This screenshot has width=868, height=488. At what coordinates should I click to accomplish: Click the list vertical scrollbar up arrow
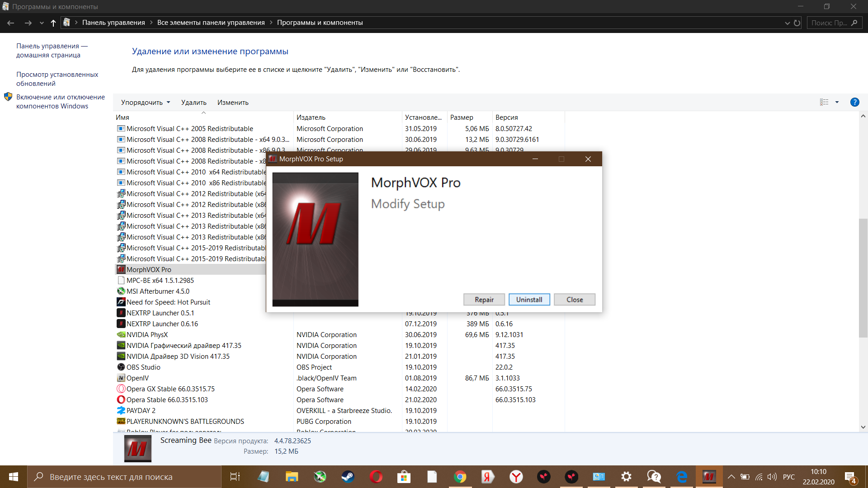[x=863, y=116]
